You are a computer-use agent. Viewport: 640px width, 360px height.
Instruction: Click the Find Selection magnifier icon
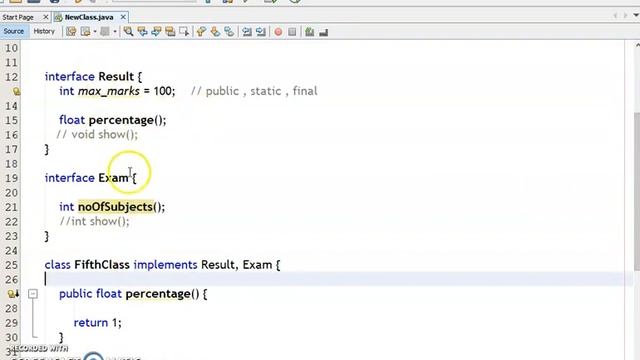128,32
